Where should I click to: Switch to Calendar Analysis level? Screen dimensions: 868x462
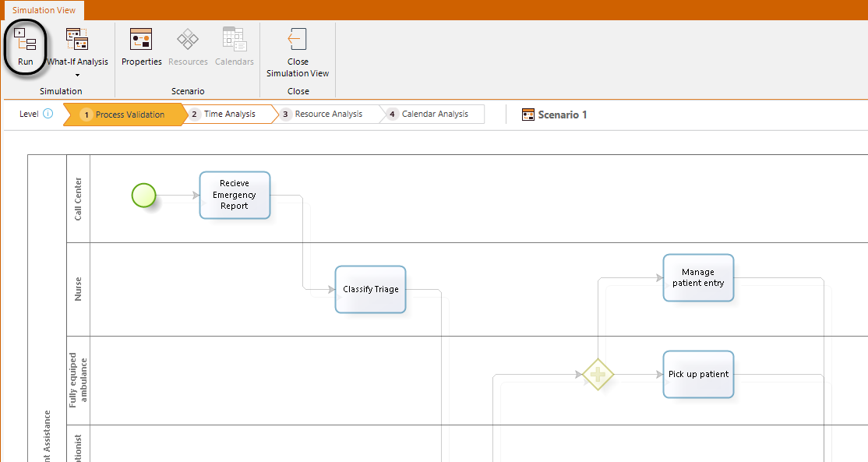click(x=433, y=114)
